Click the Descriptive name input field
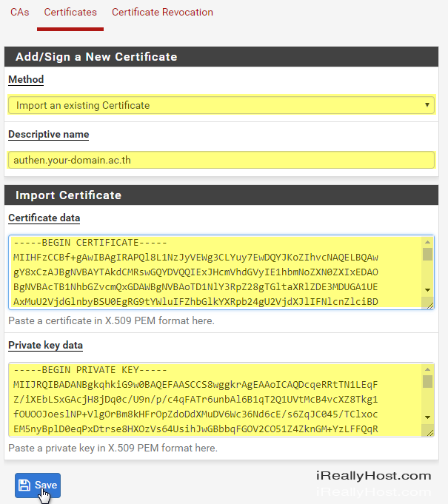The height and width of the screenshot is (504, 448). [x=221, y=160]
